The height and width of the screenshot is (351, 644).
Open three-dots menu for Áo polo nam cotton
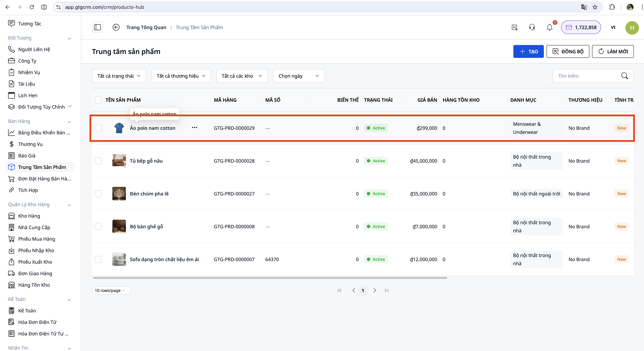pos(194,128)
